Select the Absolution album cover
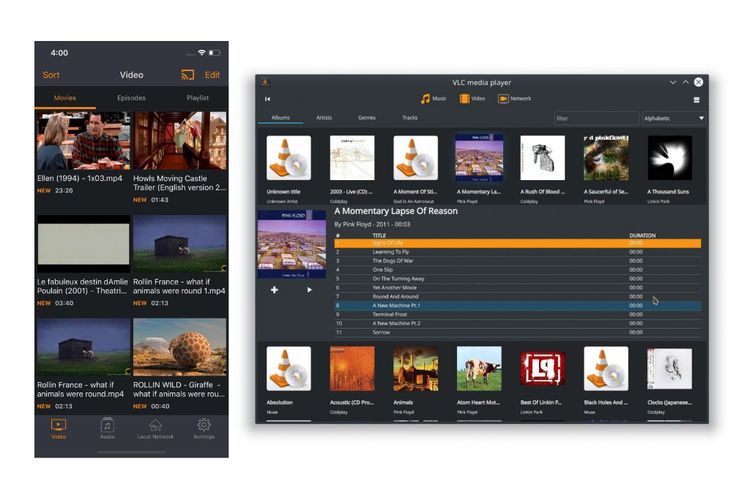750x500 pixels. [x=288, y=368]
